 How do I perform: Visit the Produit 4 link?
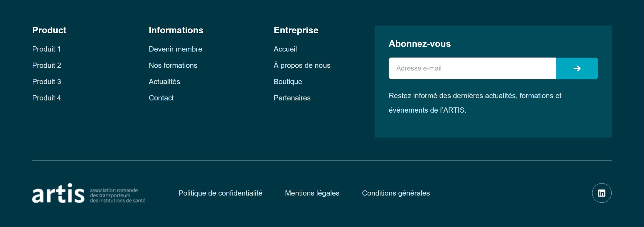[47, 98]
